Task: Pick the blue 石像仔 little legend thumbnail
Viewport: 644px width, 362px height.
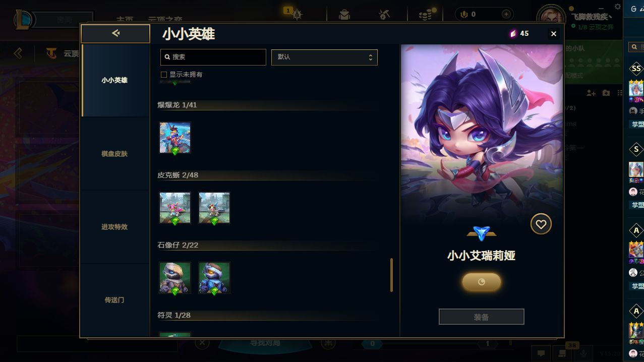Action: tap(214, 278)
